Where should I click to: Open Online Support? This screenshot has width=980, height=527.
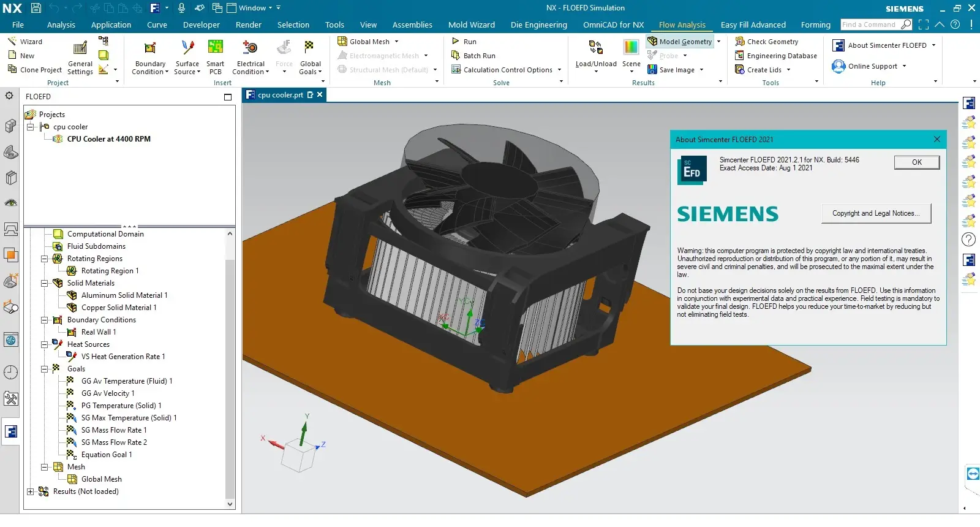(x=864, y=66)
